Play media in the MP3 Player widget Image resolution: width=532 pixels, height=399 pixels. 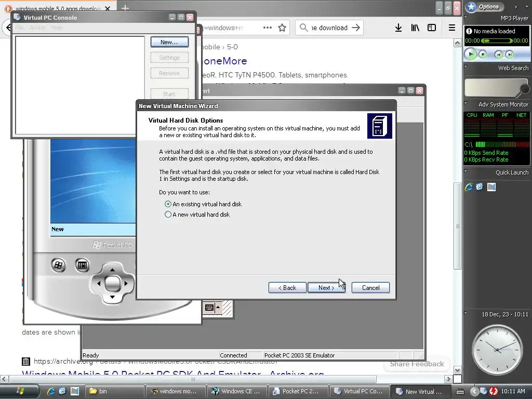pyautogui.click(x=471, y=54)
